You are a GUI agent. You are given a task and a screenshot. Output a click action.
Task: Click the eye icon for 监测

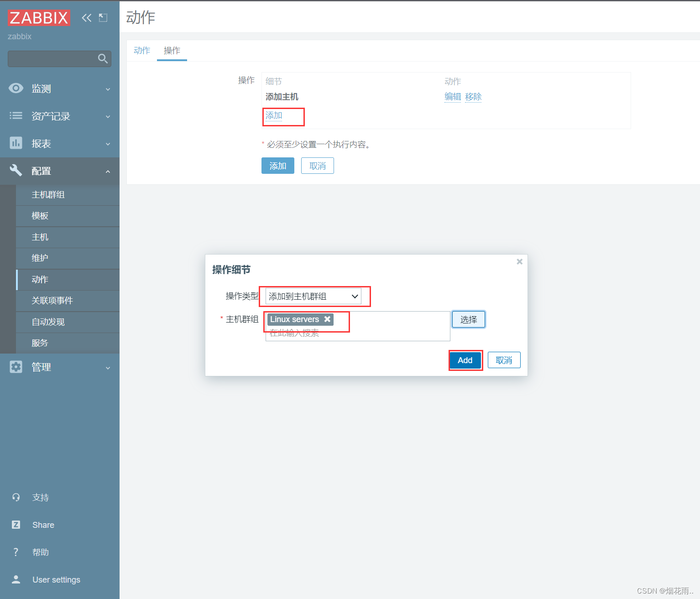pyautogui.click(x=16, y=89)
